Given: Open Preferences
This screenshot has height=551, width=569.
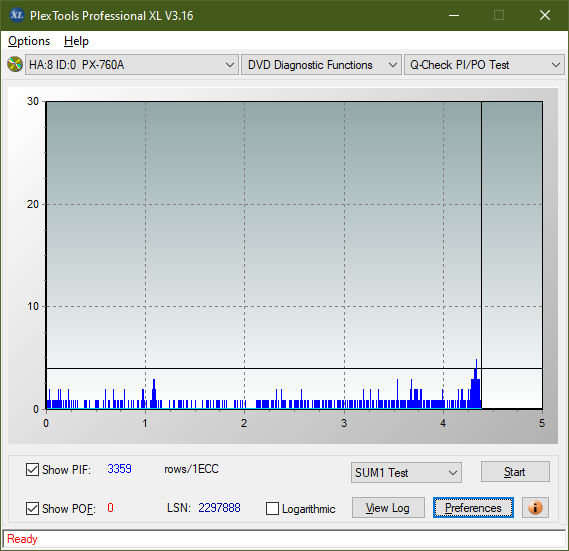Looking at the screenshot, I should [x=473, y=508].
